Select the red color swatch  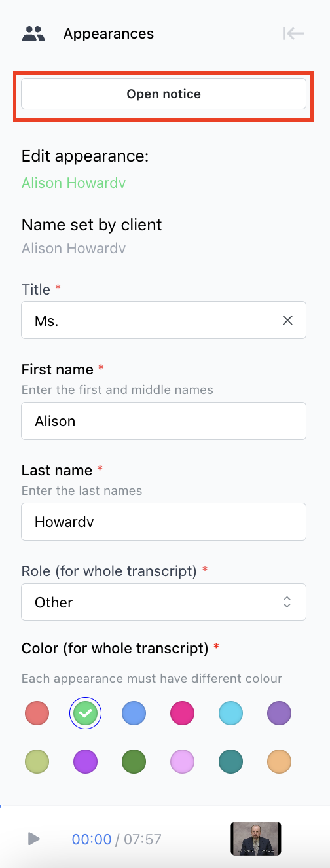(37, 713)
